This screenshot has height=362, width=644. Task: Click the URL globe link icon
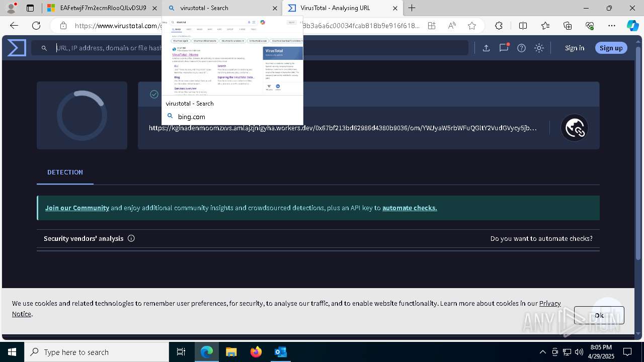pos(575,128)
